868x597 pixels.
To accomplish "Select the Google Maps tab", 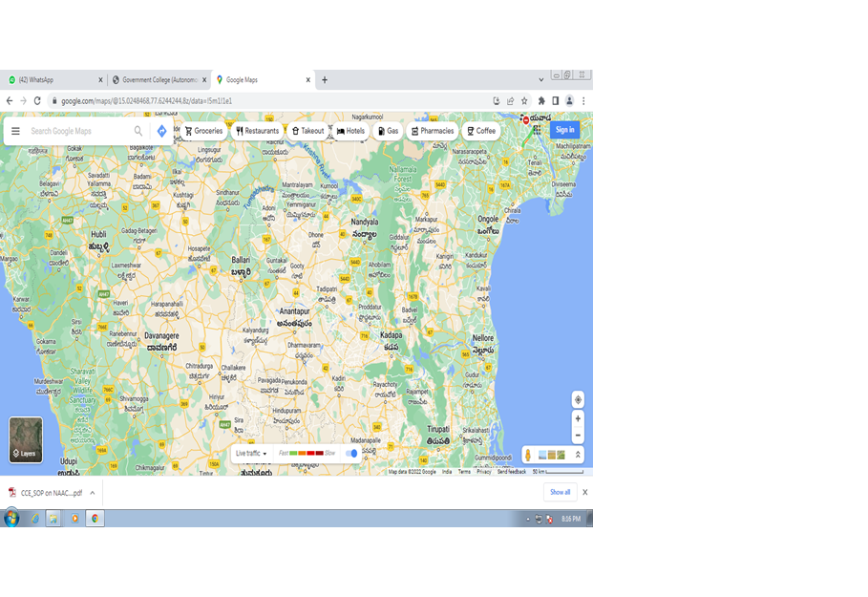I will [x=264, y=79].
